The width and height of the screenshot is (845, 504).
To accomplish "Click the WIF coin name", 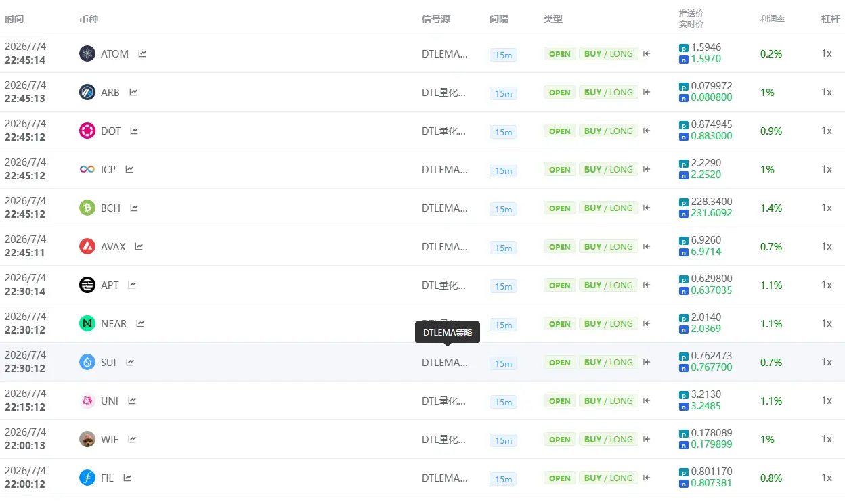I will click(110, 439).
